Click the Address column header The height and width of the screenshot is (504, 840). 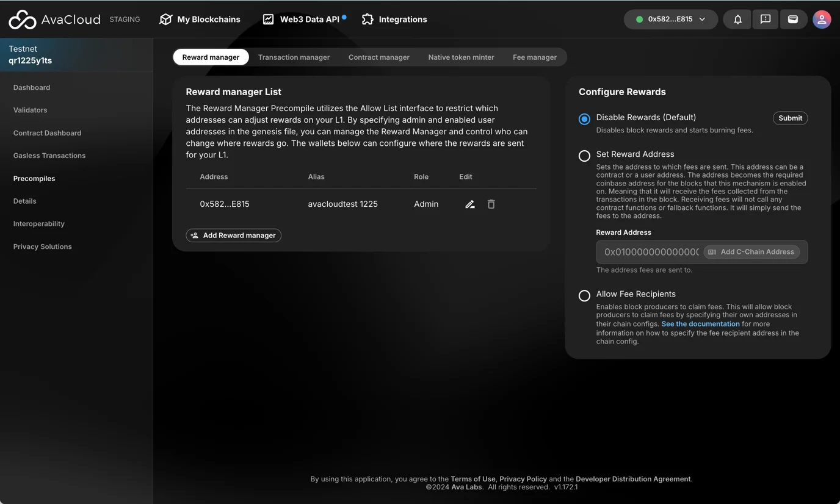click(214, 177)
